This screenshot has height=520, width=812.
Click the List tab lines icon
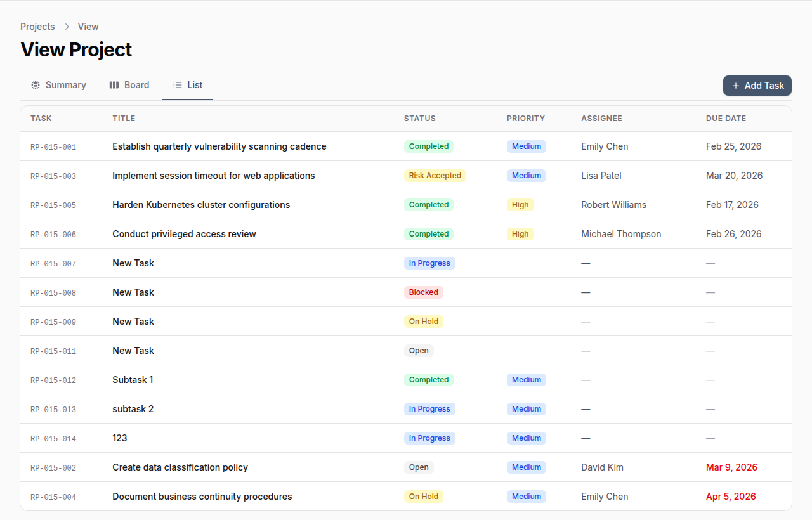click(x=178, y=85)
